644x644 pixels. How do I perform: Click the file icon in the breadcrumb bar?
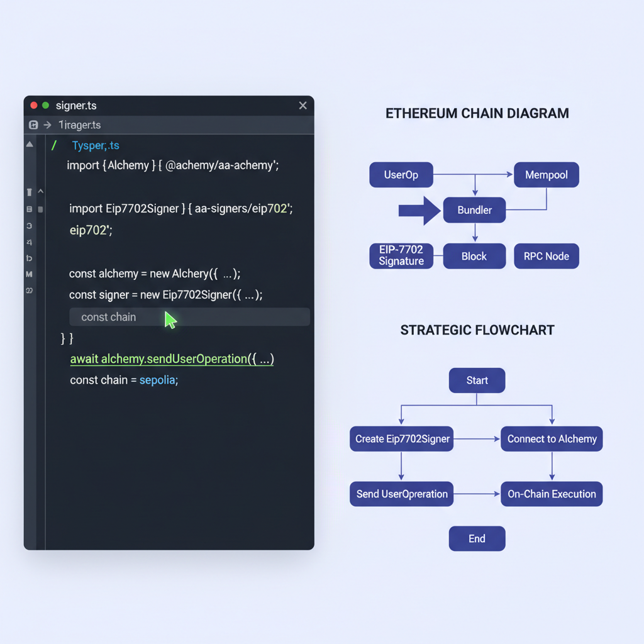pyautogui.click(x=32, y=125)
